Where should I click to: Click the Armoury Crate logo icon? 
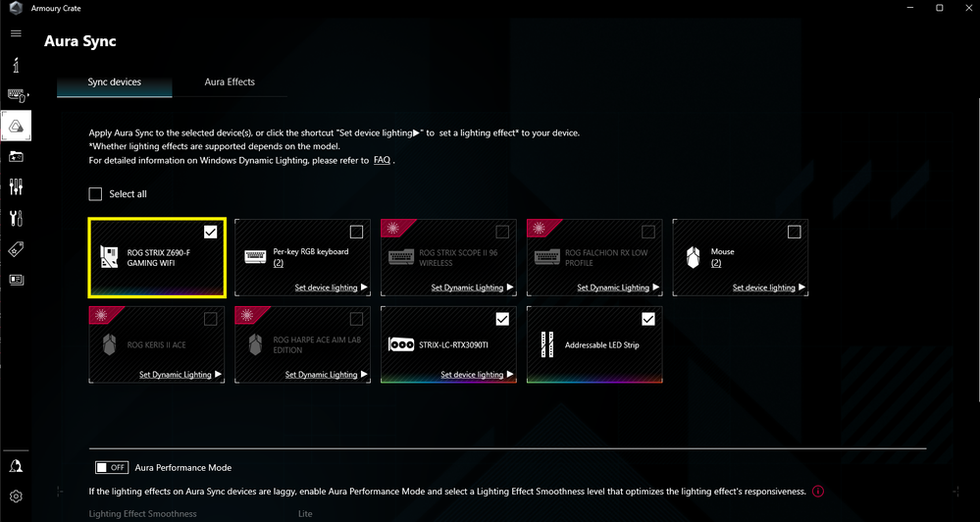point(15,8)
